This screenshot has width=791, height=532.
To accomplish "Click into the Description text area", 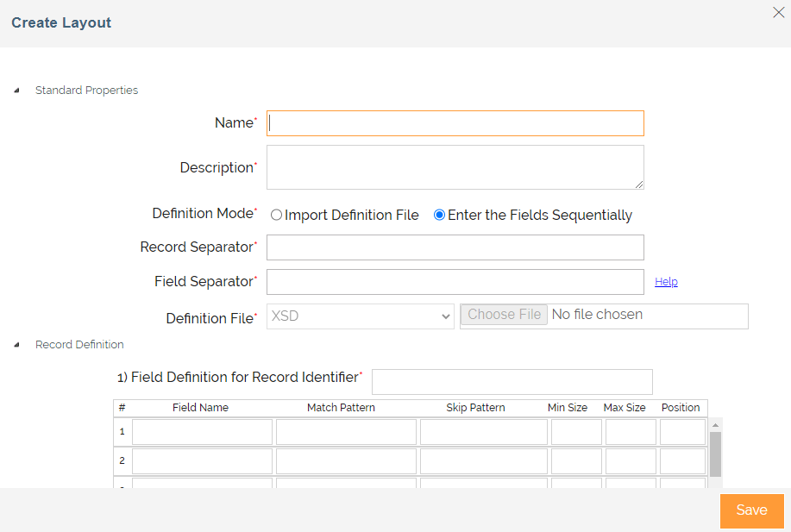I will (x=455, y=167).
